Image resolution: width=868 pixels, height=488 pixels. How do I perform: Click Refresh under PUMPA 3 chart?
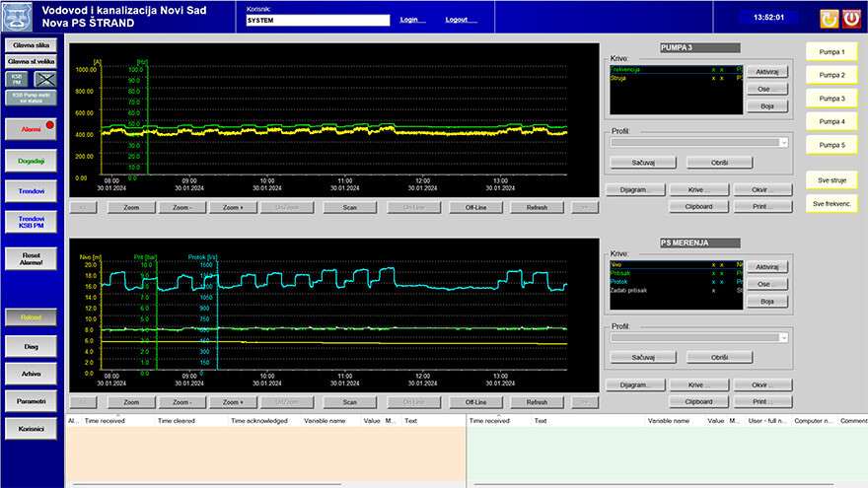537,207
